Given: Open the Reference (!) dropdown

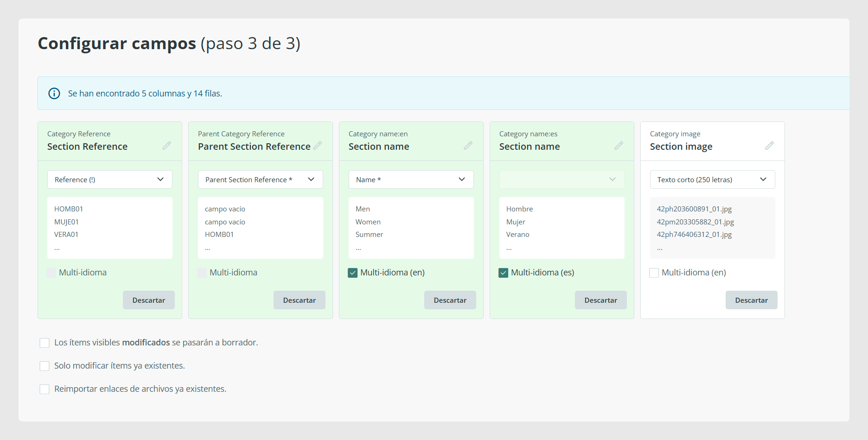Looking at the screenshot, I should pos(110,179).
